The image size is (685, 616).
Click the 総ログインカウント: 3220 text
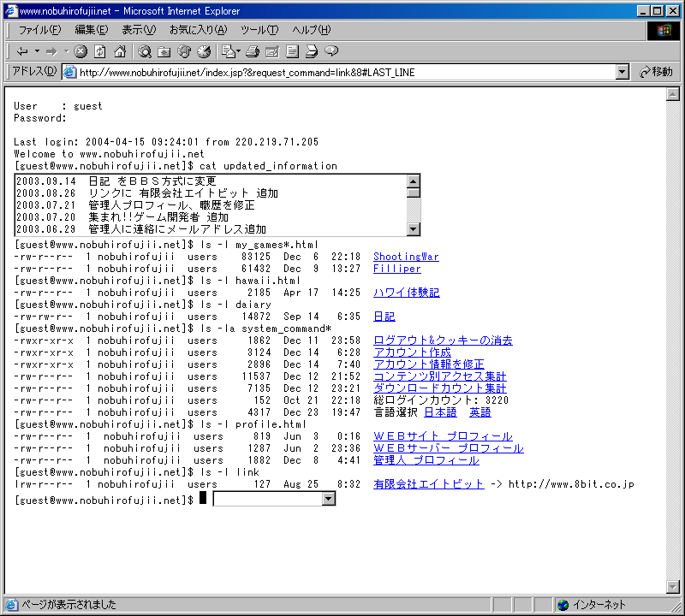(441, 400)
